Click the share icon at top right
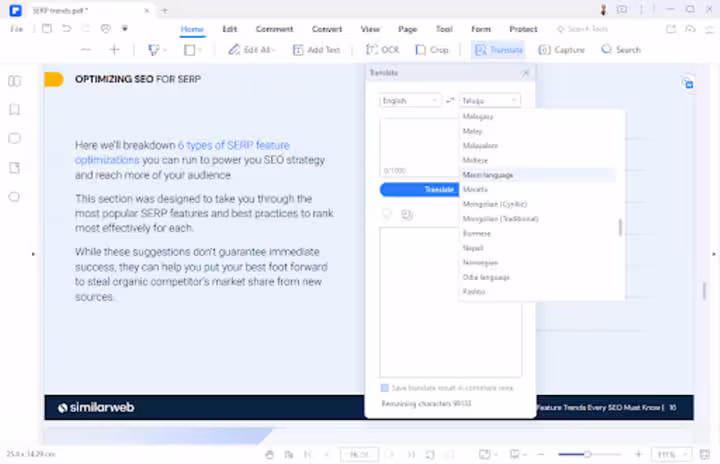The width and height of the screenshot is (720, 464). (x=671, y=29)
